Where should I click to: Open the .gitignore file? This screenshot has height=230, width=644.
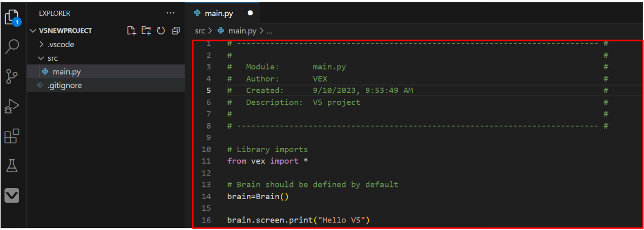[x=64, y=86]
